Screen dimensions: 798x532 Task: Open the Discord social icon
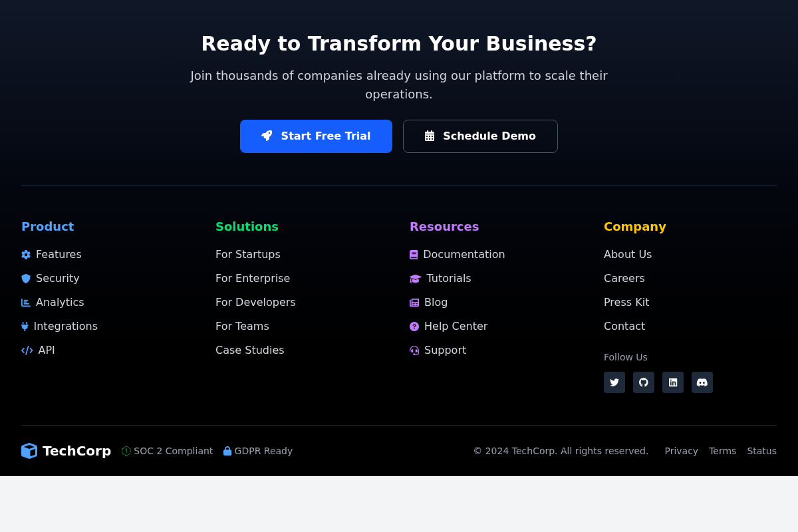[702, 382]
